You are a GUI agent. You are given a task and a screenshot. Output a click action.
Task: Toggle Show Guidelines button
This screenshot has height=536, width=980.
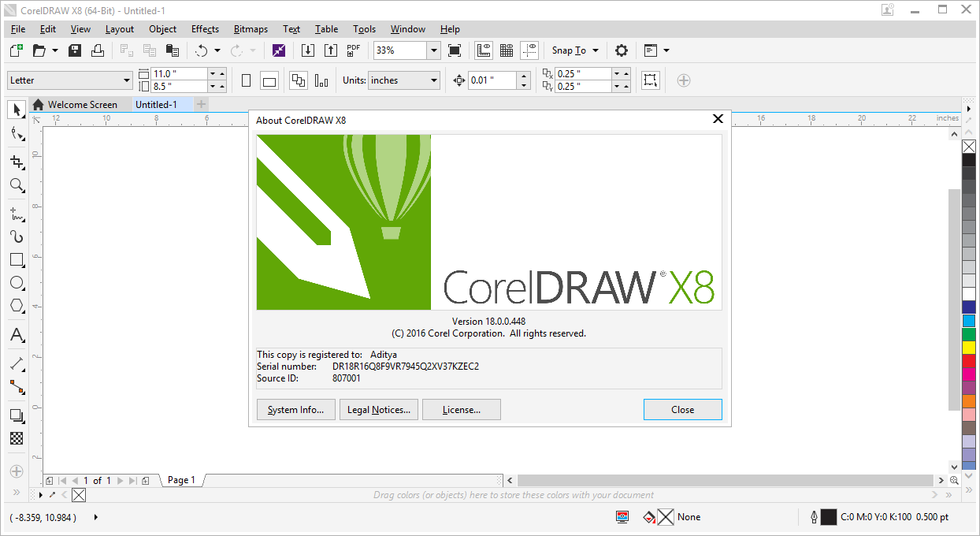coord(529,50)
